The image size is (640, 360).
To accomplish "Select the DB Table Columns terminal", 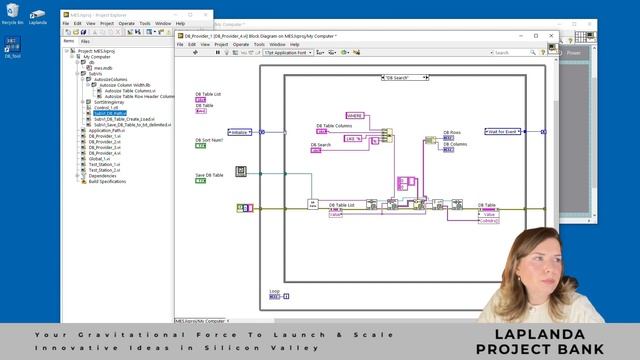I will click(x=322, y=131).
